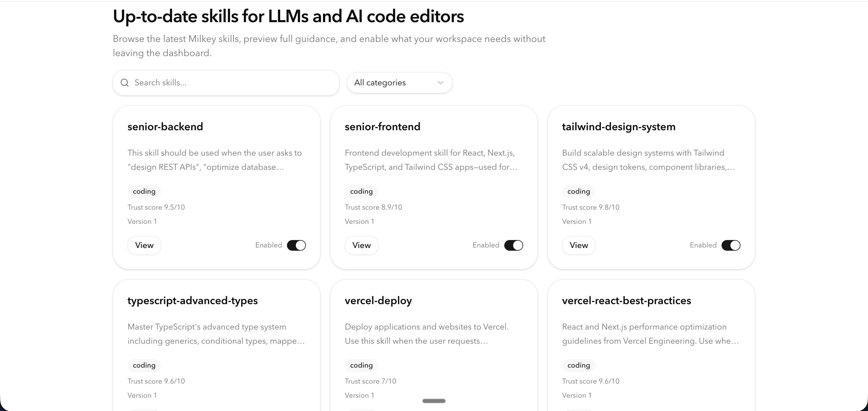Click coding tag on senior-frontend card
Screen dimensions: 868x411
(x=361, y=191)
